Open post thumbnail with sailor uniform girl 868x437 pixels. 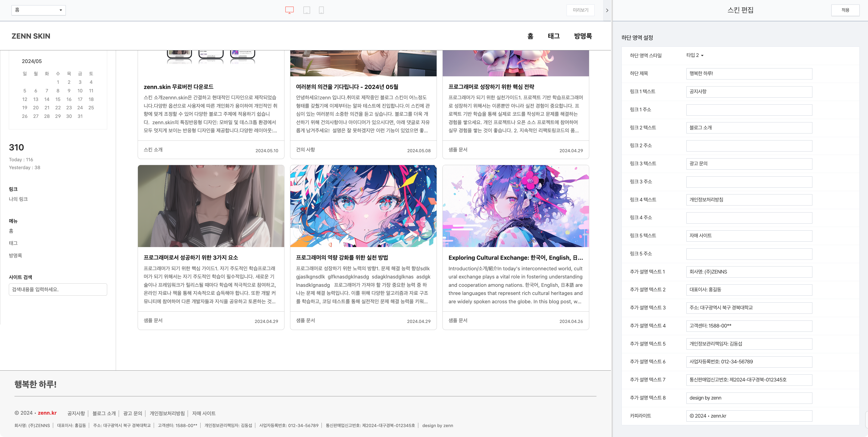[x=211, y=206]
